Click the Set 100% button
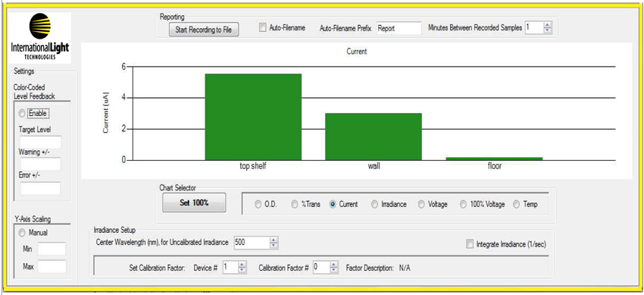This screenshot has height=295, width=644. [x=194, y=202]
